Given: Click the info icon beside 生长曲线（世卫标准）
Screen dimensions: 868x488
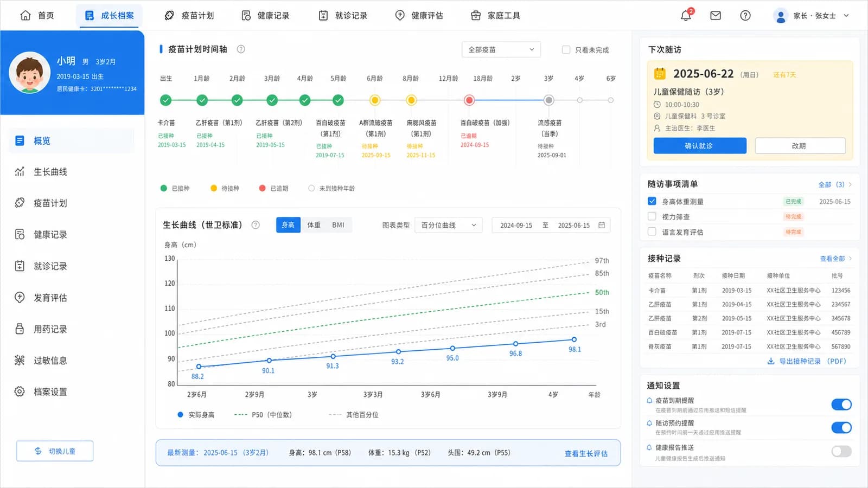Looking at the screenshot, I should 256,224.
